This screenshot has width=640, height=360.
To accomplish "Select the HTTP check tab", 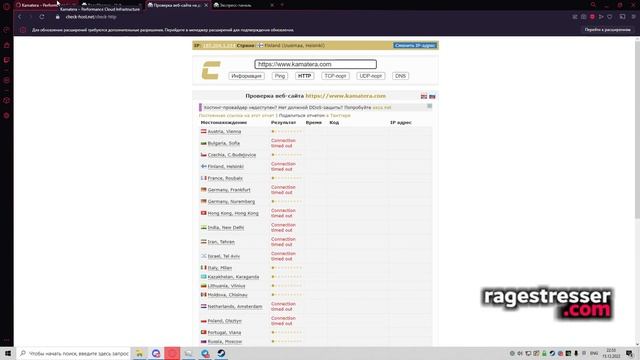I will tap(304, 76).
